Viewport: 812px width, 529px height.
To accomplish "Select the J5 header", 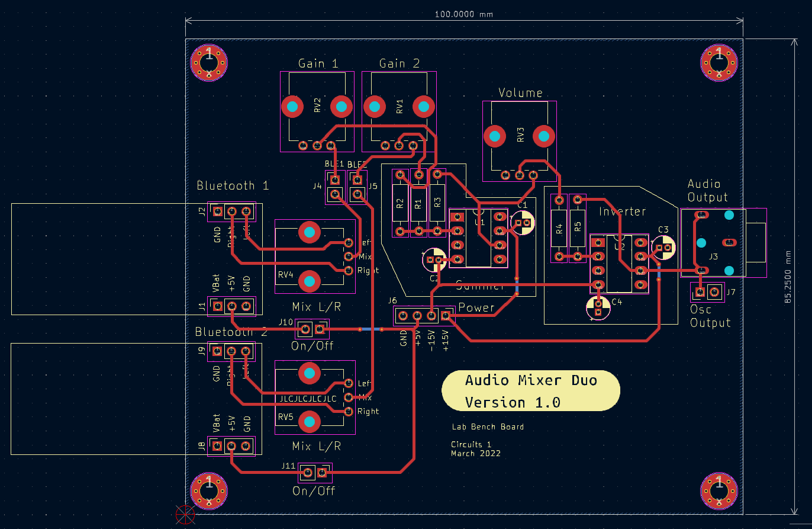I will coord(357,187).
